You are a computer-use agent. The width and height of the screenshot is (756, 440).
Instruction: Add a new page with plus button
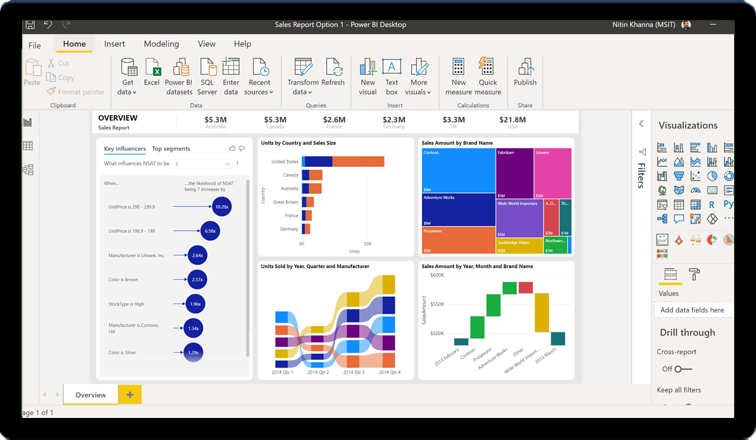tap(130, 395)
